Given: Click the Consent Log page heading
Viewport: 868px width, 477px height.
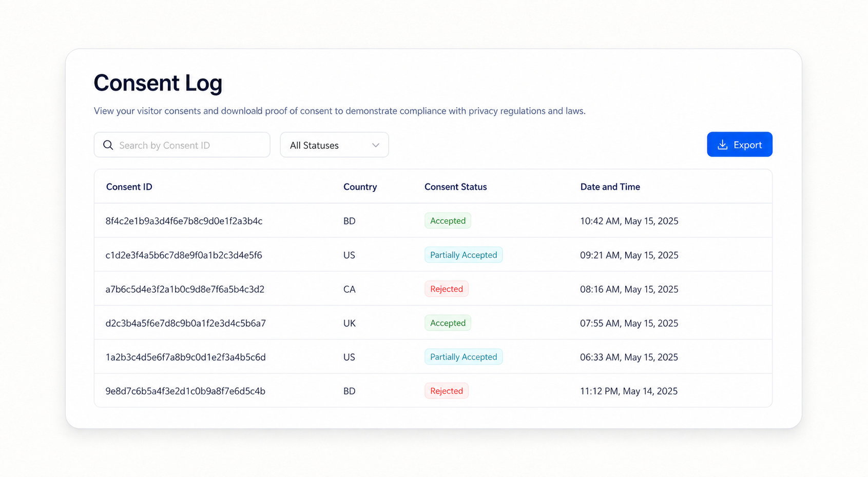Looking at the screenshot, I should click(x=158, y=83).
